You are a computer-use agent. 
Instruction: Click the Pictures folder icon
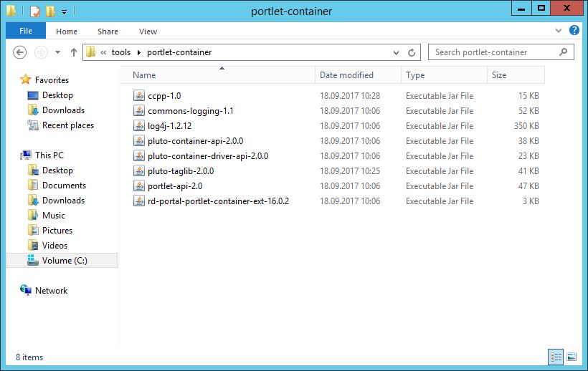33,230
